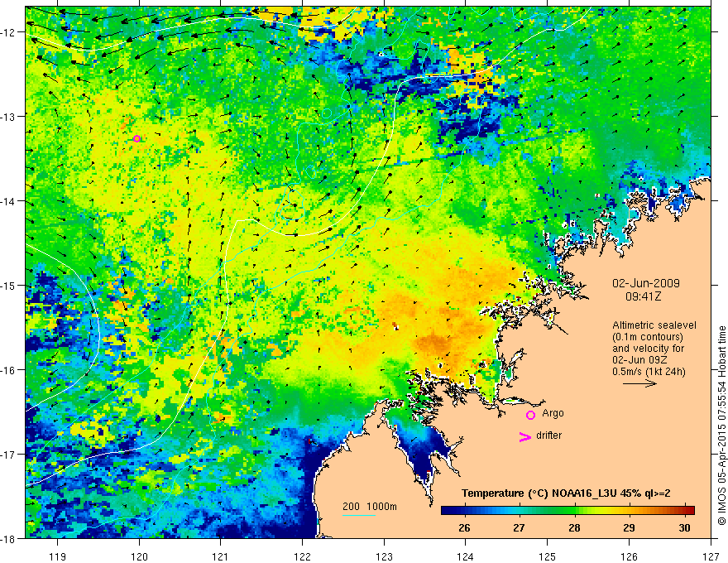Click the '-13' latitude axis label
728x563 pixels.
click(9, 117)
